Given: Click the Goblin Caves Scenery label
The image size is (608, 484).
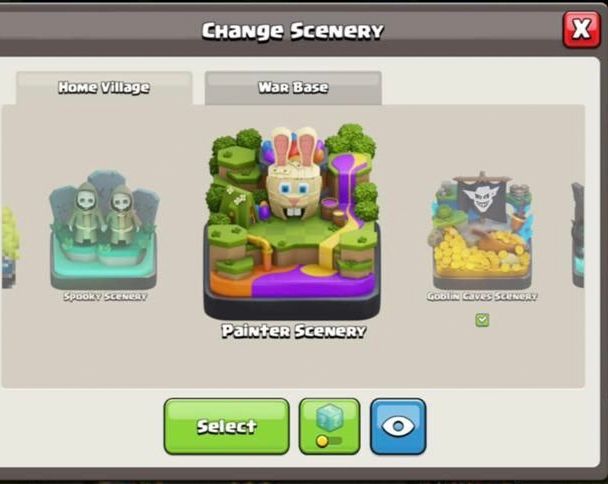Looking at the screenshot, I should click(482, 297).
